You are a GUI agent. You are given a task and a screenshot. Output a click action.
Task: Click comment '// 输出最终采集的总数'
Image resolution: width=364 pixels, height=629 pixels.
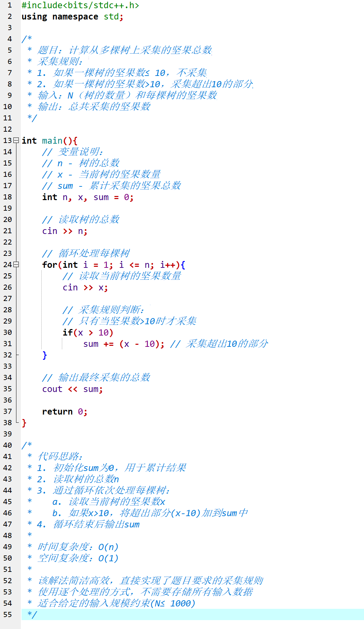[96, 378]
